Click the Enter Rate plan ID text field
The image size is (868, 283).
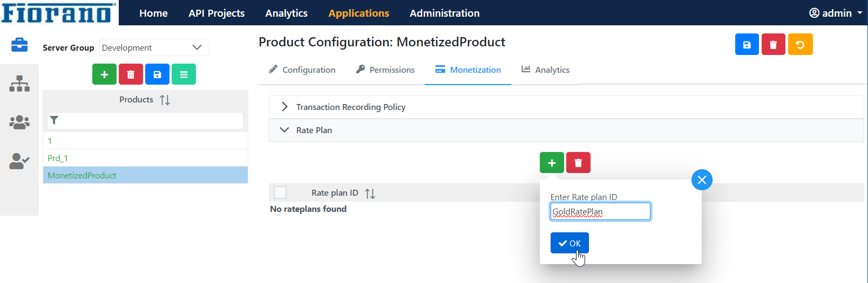[x=600, y=211]
